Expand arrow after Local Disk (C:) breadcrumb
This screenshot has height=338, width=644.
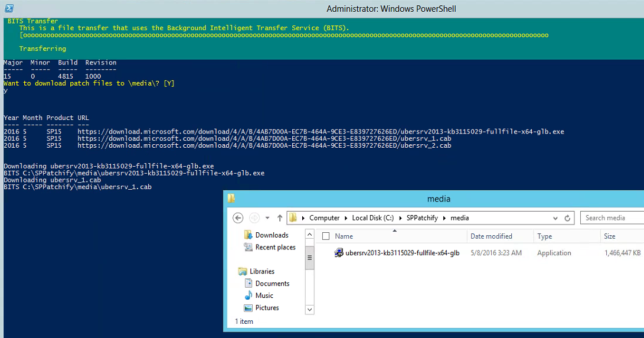coord(400,218)
